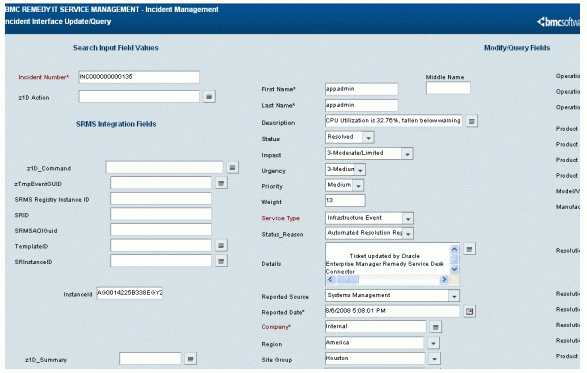Image resolution: width=587 pixels, height=373 pixels.
Task: Open the menu icon beside SRInstanceID field
Action: coord(221,261)
